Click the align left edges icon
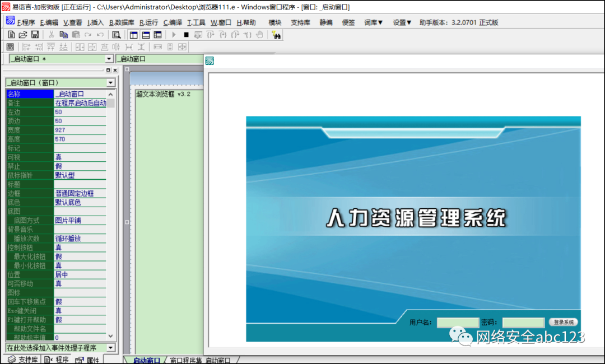605x364 pixels. [x=26, y=47]
